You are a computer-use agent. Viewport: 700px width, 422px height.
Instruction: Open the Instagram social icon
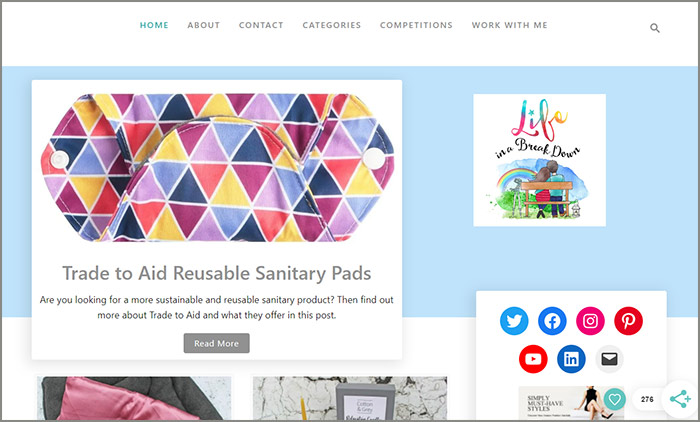(590, 321)
